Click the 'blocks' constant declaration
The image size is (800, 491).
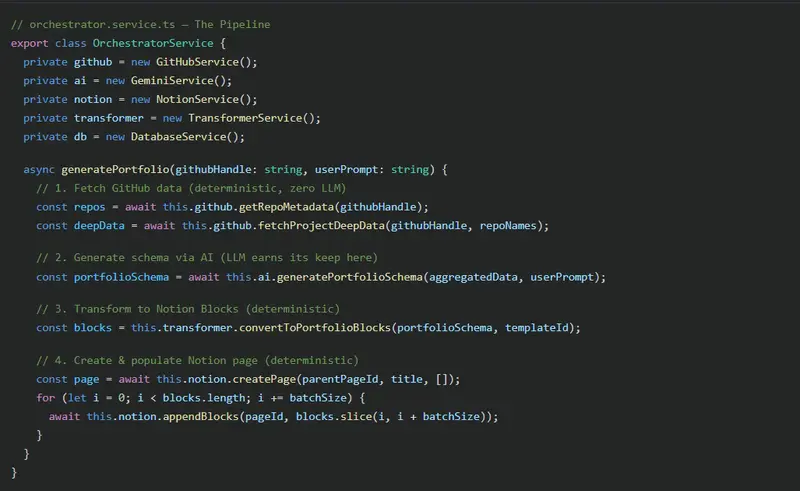[x=93, y=328]
